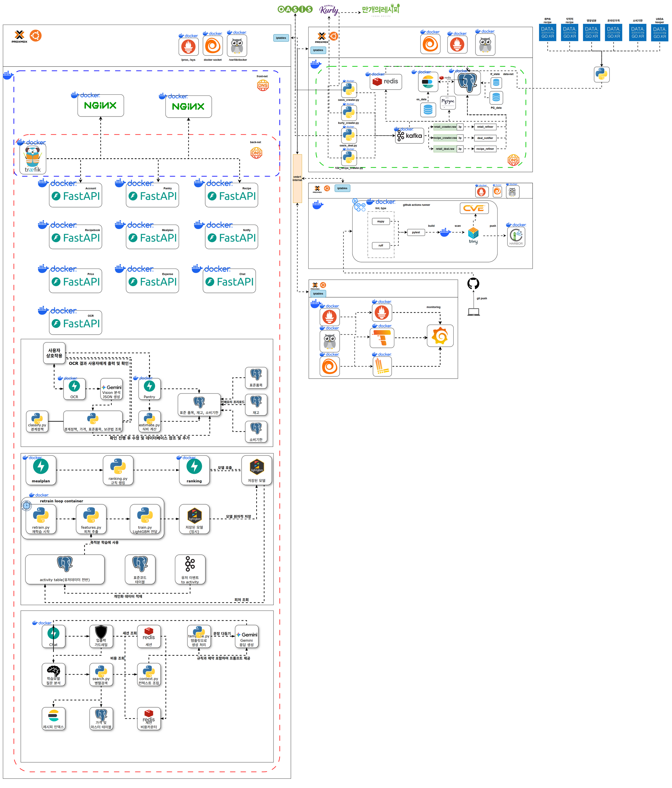Select the mypy check box
Screen dimensions: 672x788
click(x=381, y=221)
